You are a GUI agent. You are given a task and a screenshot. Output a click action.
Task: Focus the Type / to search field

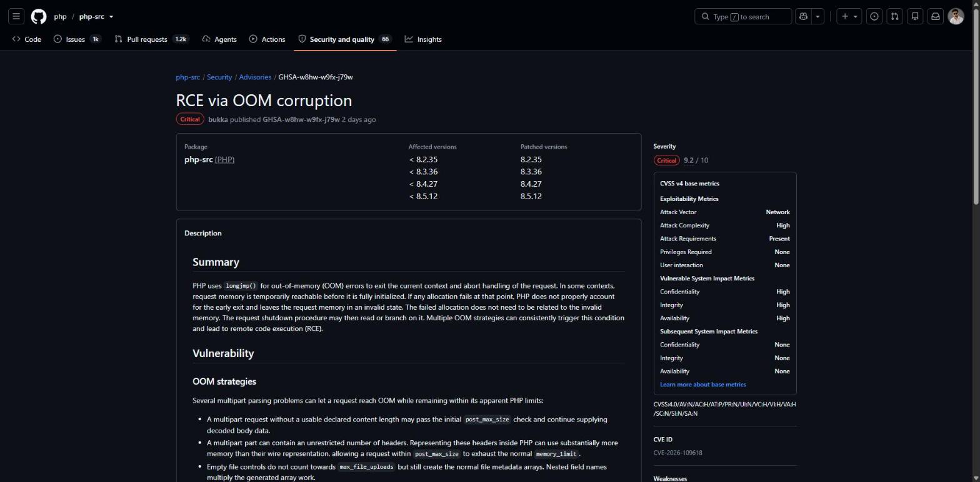point(743,17)
